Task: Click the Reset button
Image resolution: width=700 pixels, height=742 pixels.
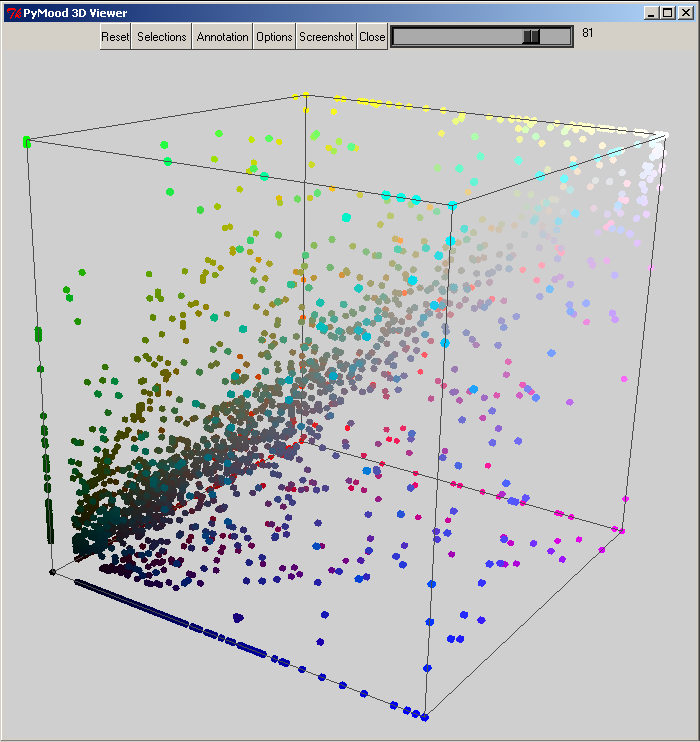Action: coord(115,36)
